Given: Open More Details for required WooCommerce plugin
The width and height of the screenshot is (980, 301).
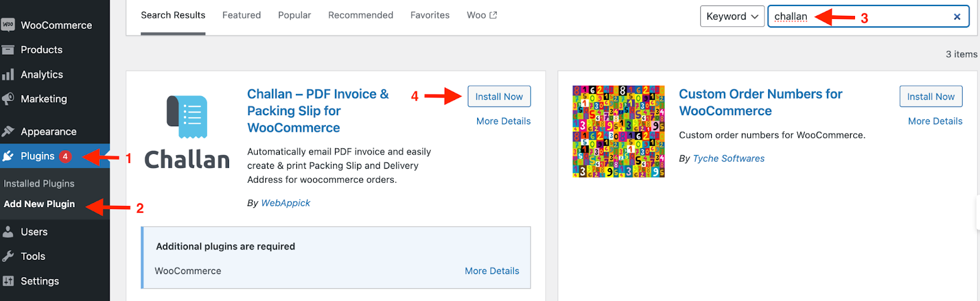Looking at the screenshot, I should [492, 271].
